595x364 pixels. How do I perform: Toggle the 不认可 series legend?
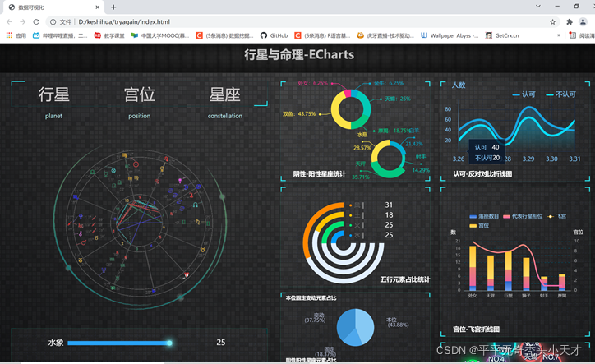560,94
